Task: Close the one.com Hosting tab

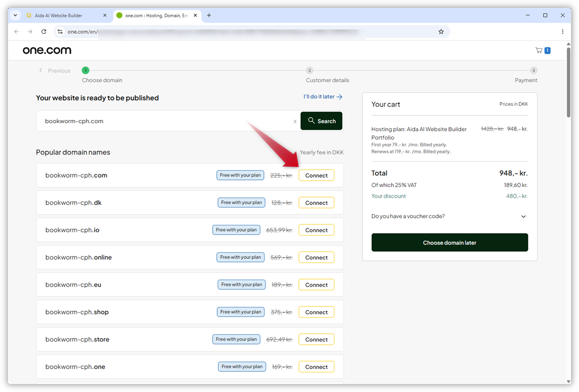Action: pos(196,16)
